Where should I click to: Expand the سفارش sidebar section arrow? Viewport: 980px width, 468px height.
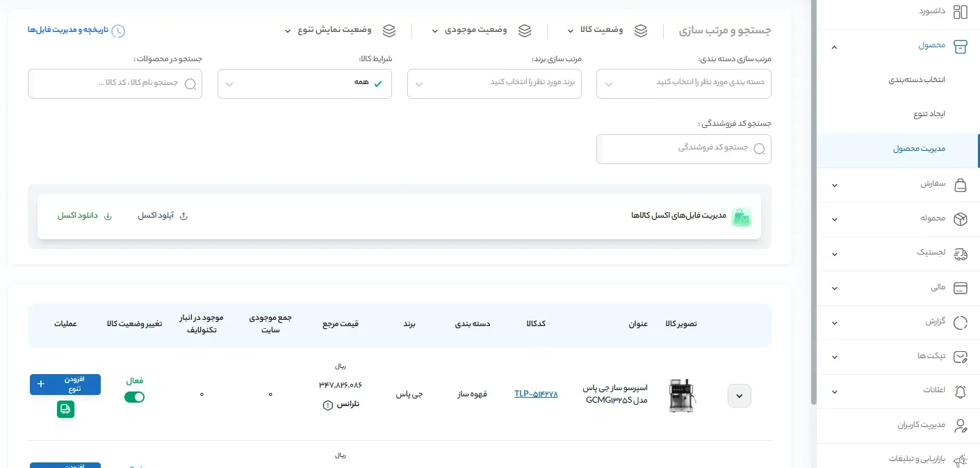(x=835, y=185)
